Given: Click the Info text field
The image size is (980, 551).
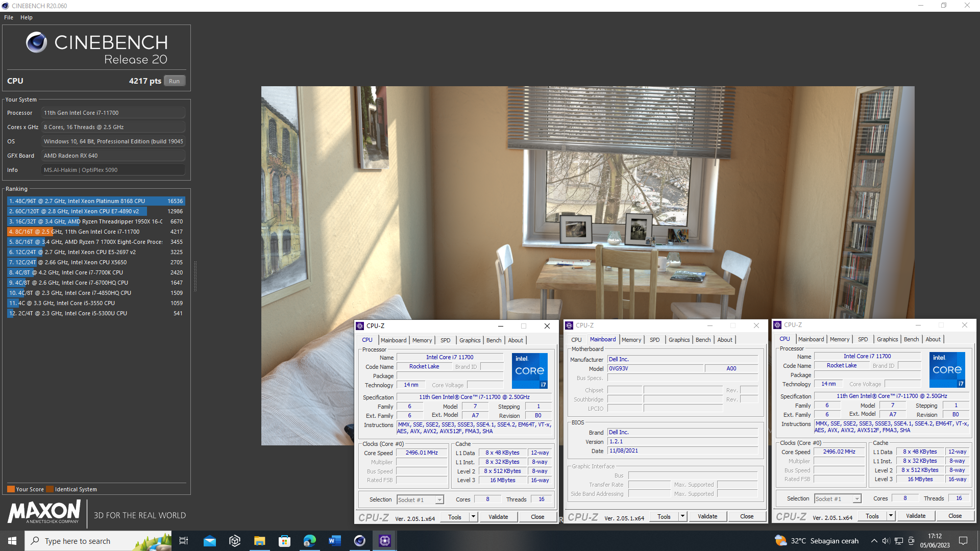Looking at the screenshot, I should 113,170.
